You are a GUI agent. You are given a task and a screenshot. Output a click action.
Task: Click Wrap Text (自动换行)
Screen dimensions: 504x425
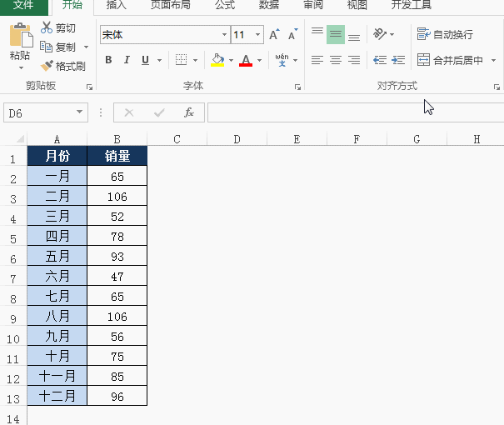[445, 34]
